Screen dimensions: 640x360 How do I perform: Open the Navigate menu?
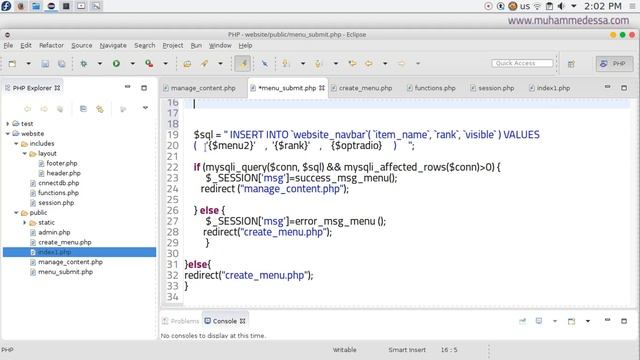pos(113,45)
